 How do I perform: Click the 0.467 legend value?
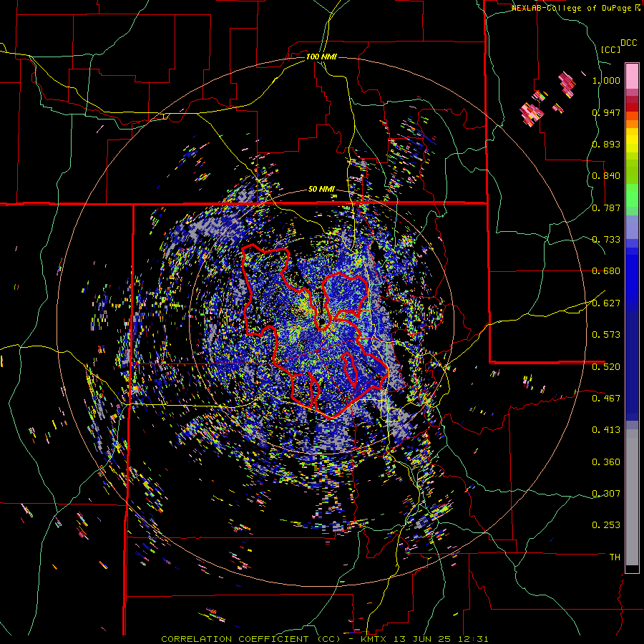[606, 399]
